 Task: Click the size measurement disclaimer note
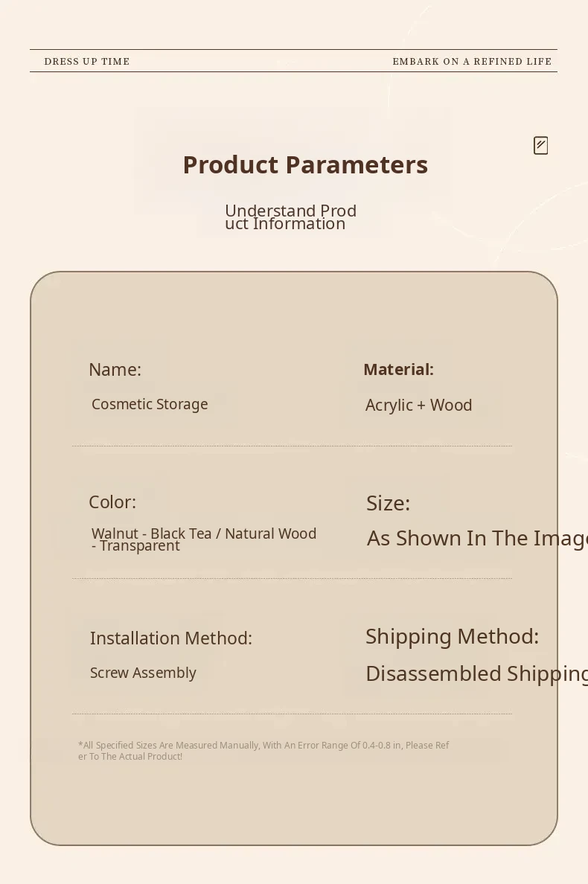(263, 750)
